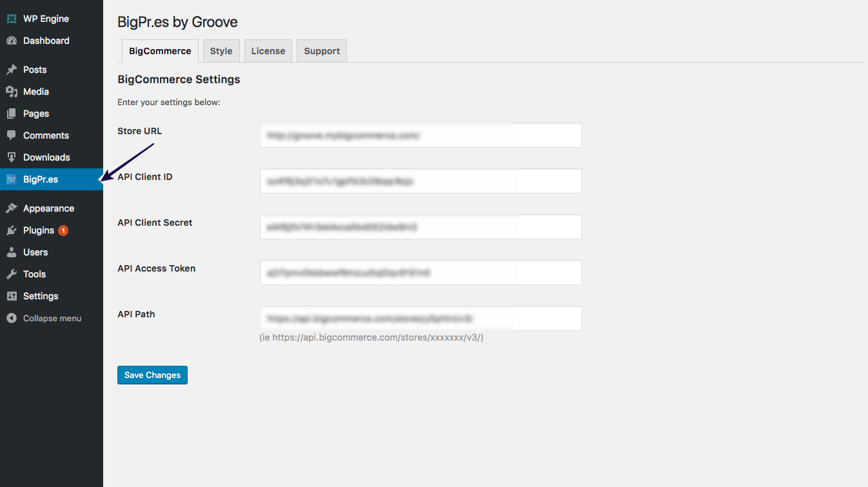Click the Dashboard gauge icon
Screen dimensions: 868x487
click(x=12, y=41)
